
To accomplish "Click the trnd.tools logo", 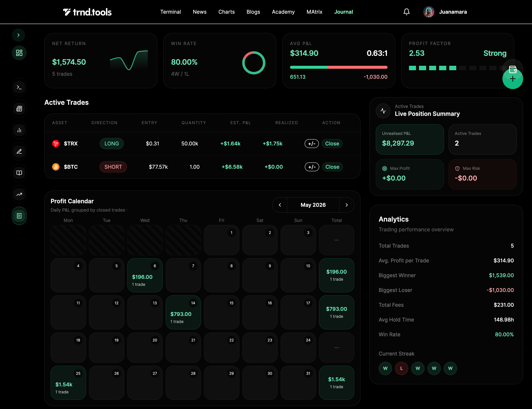I will tap(87, 12).
